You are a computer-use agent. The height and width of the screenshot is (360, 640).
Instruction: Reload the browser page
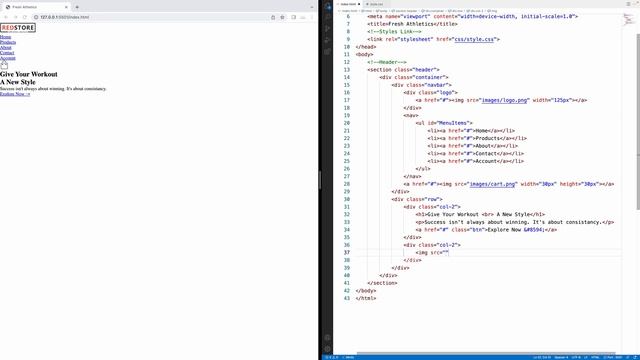pyautogui.click(x=25, y=17)
